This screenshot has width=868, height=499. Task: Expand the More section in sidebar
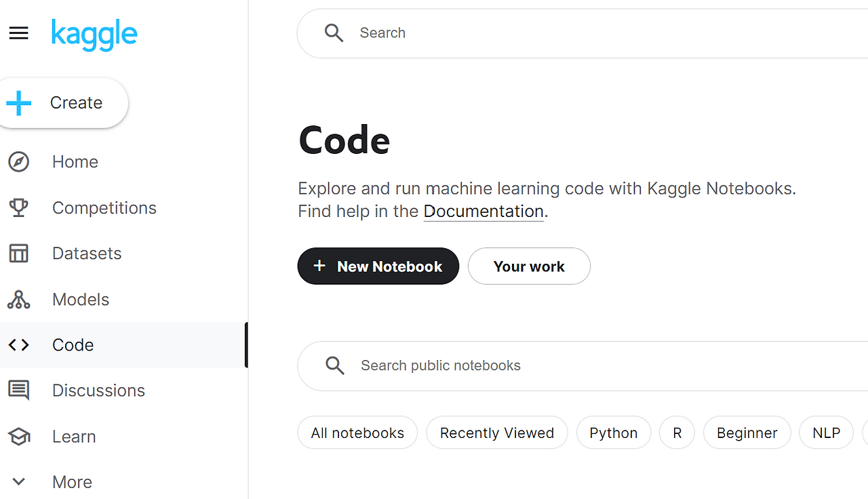pyautogui.click(x=18, y=481)
